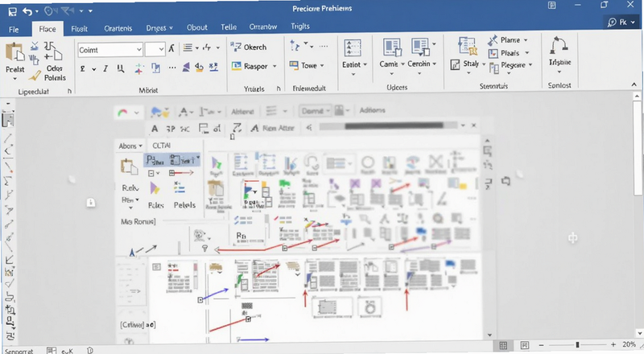The width and height of the screenshot is (644, 354).
Task: Click the Plarre pin icon
Action: 493,40
